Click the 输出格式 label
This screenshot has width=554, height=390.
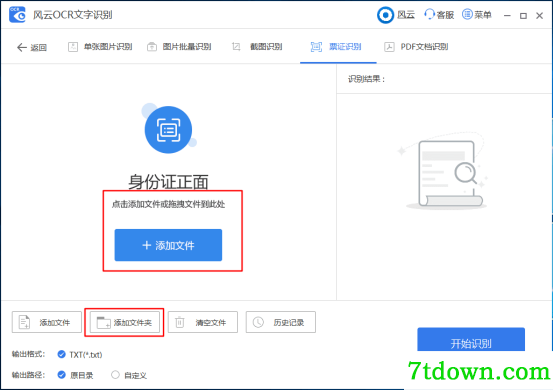(28, 354)
